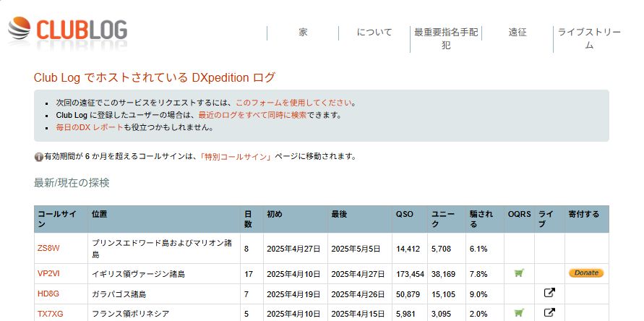Click the 寄付する column header
The image size is (644, 321).
587,219
